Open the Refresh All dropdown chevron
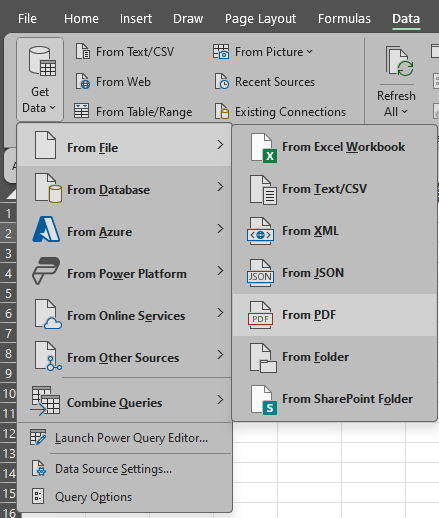This screenshot has height=518, width=439. coord(404,112)
